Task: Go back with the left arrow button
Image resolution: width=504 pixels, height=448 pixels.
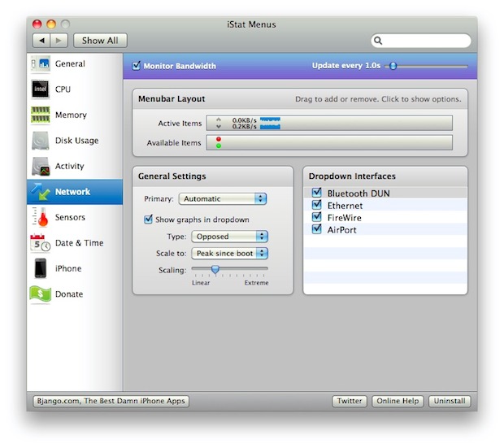Action: 41,41
